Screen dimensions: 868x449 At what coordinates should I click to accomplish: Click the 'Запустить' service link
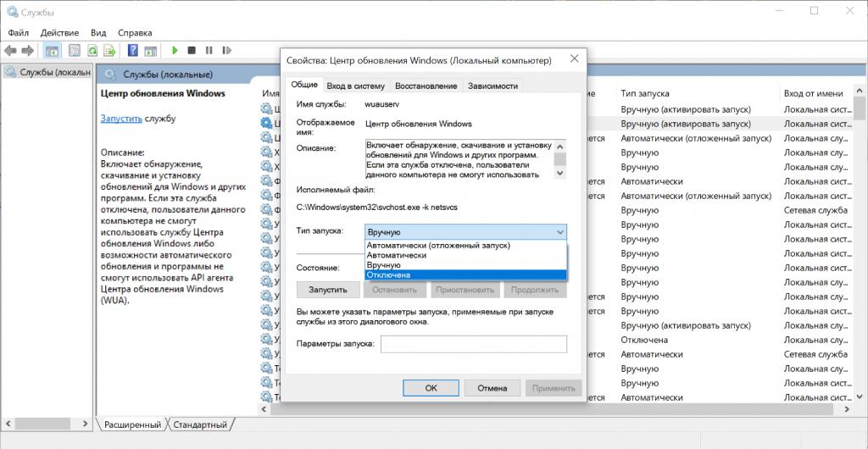pos(121,119)
